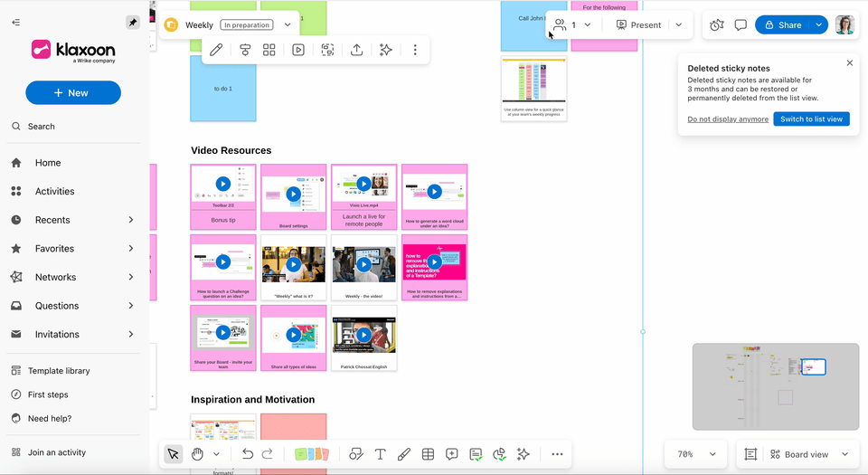Open more tools ellipsis in bottom toolbar
Image resolution: width=868 pixels, height=475 pixels.
coord(557,454)
